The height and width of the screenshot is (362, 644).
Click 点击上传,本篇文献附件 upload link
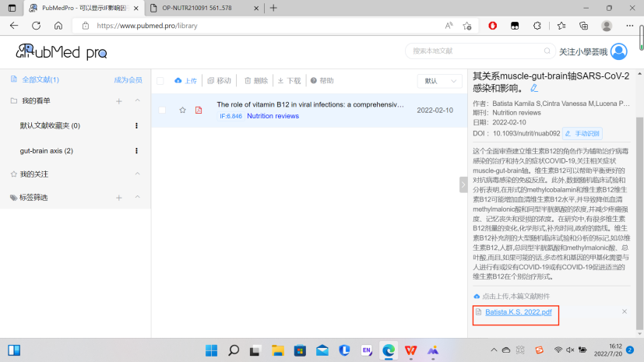[512, 296]
